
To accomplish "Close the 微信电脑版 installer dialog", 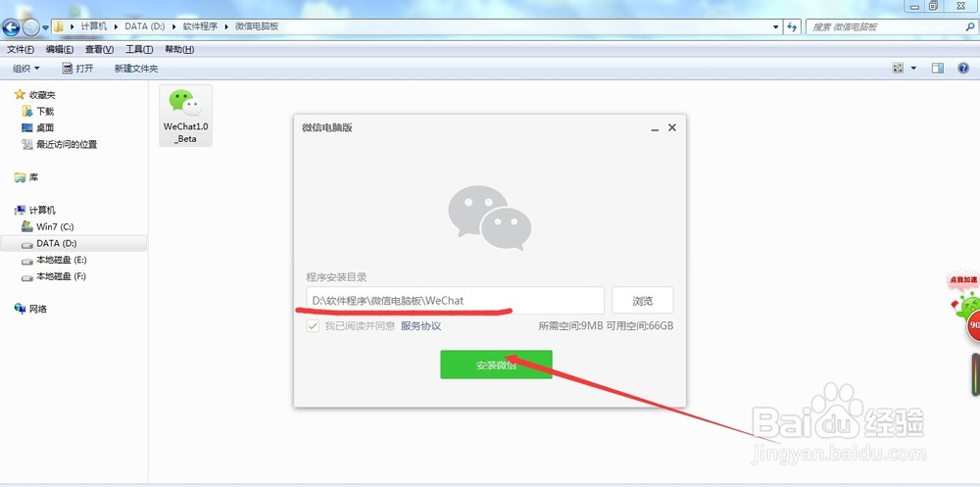I will pyautogui.click(x=672, y=127).
